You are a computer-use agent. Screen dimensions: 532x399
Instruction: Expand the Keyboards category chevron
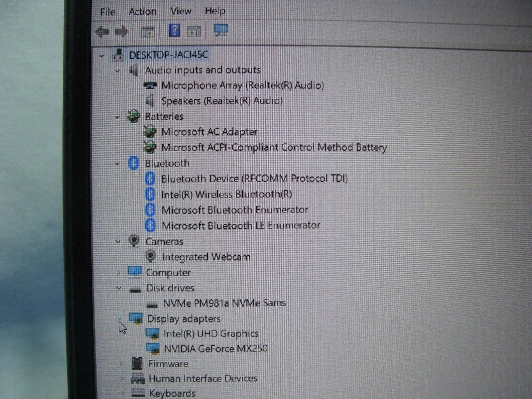122,393
